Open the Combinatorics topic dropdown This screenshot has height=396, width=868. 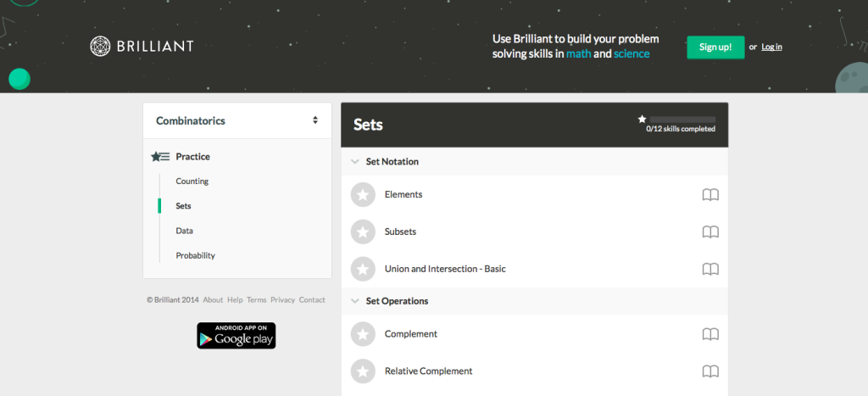237,120
